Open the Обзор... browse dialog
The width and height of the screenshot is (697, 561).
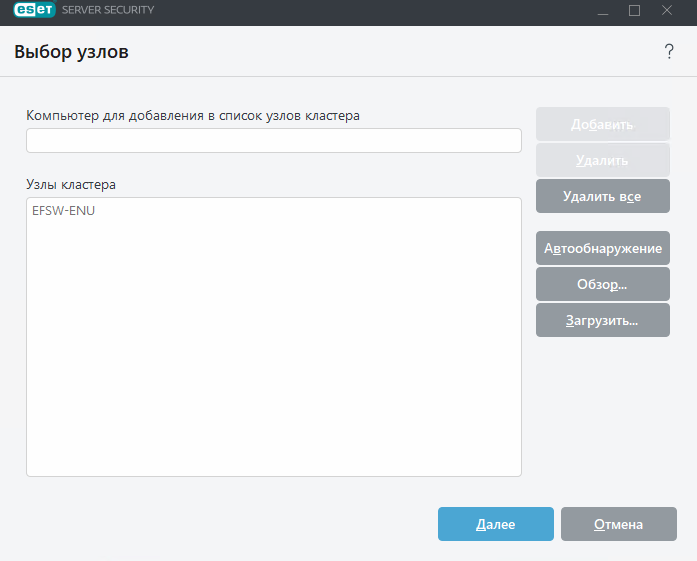click(602, 284)
